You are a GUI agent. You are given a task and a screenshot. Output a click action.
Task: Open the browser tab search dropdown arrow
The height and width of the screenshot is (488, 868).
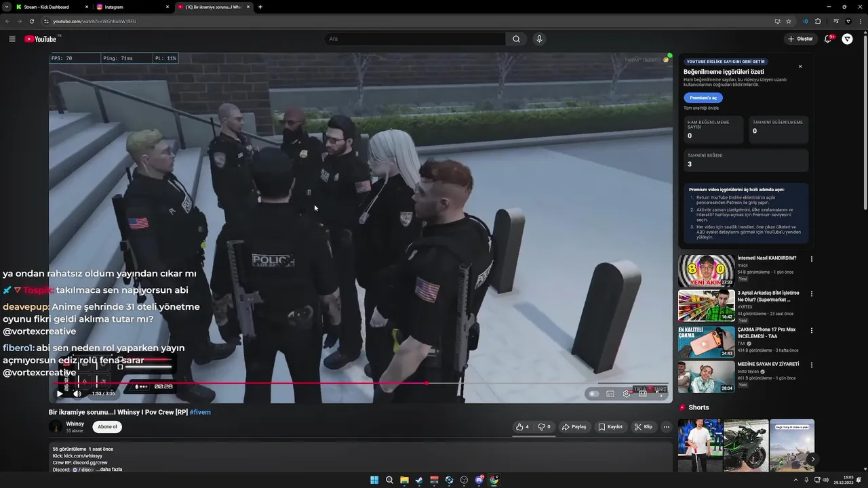(x=5, y=7)
